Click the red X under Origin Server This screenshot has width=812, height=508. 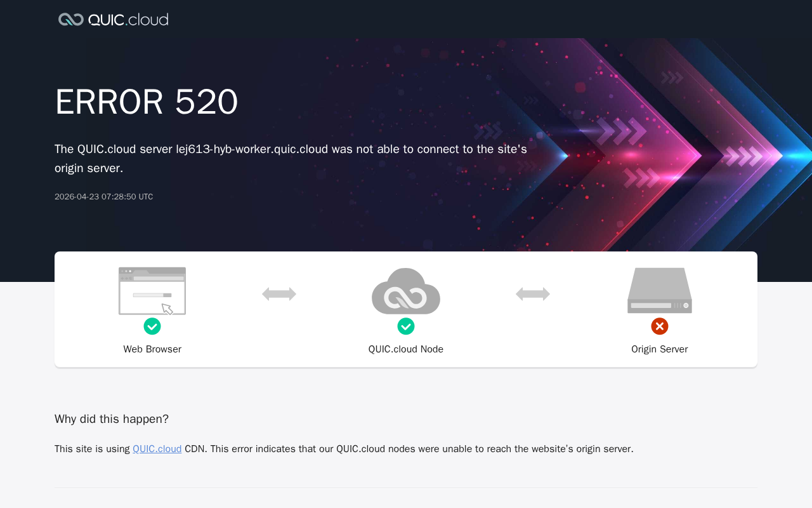(x=660, y=326)
